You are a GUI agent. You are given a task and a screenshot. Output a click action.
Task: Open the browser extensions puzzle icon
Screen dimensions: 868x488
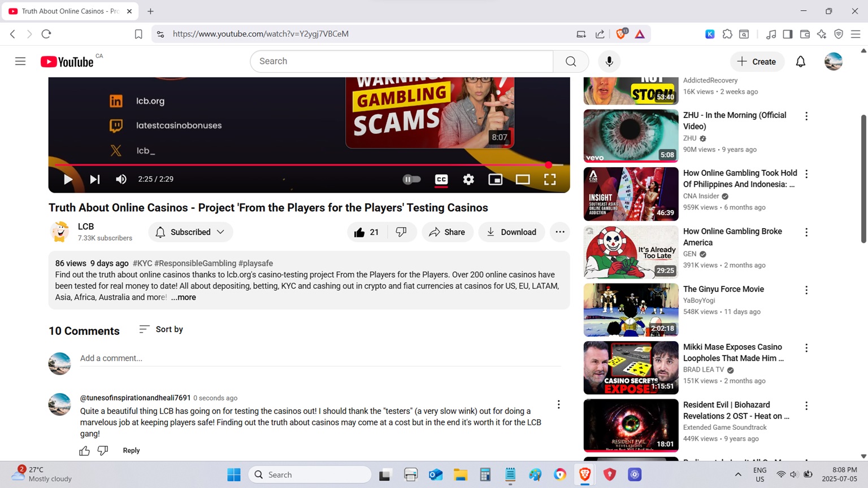(727, 34)
